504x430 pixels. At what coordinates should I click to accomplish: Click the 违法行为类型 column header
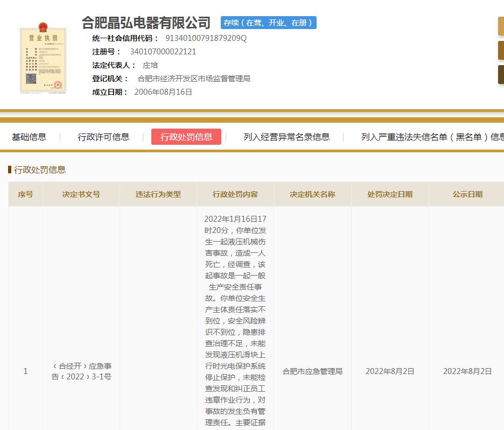pyautogui.click(x=158, y=194)
